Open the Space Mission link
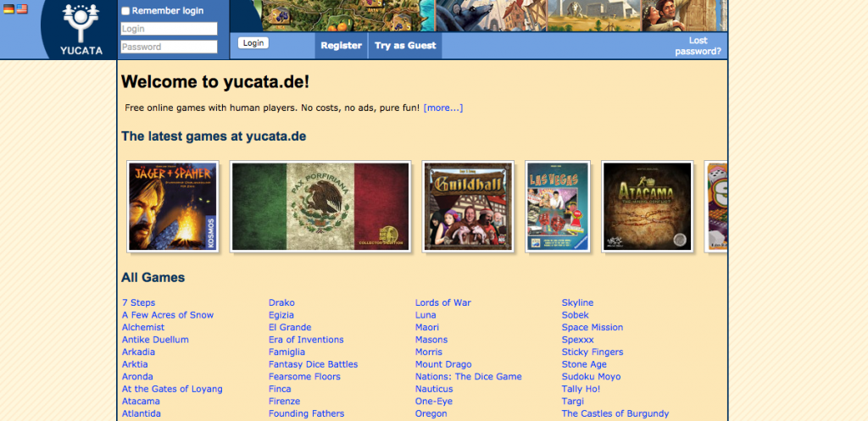Image resolution: width=868 pixels, height=421 pixels. click(593, 328)
